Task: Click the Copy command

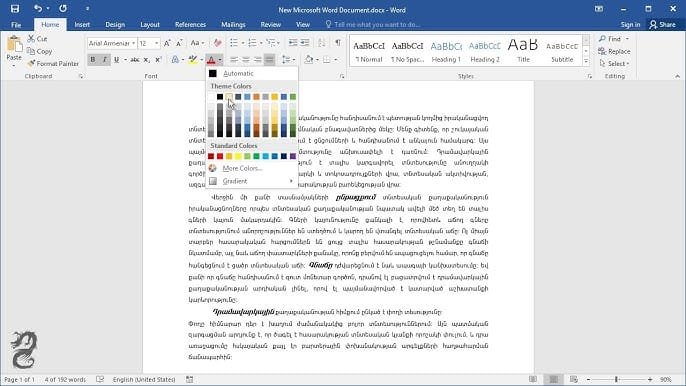Action: pyautogui.click(x=39, y=51)
